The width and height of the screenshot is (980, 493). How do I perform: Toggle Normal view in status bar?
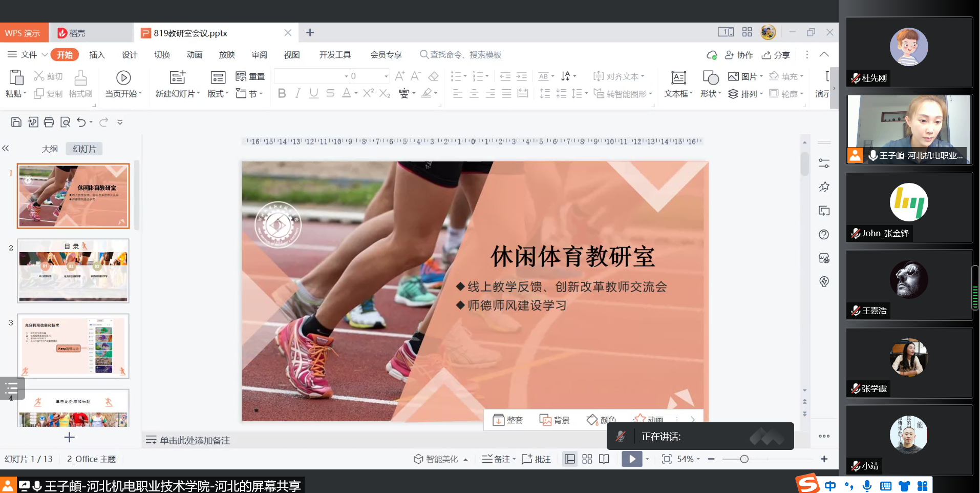point(570,459)
